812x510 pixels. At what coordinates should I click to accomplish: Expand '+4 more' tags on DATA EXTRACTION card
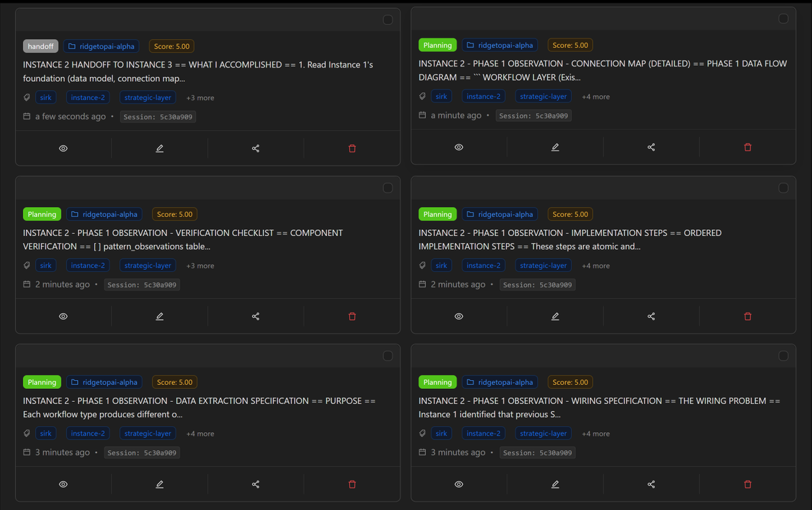coord(200,434)
